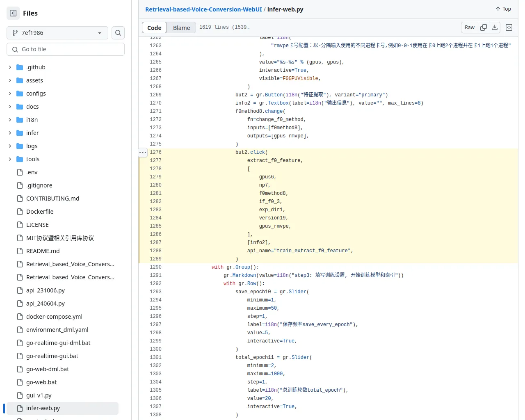Expand the docs folder chevron

point(10,107)
